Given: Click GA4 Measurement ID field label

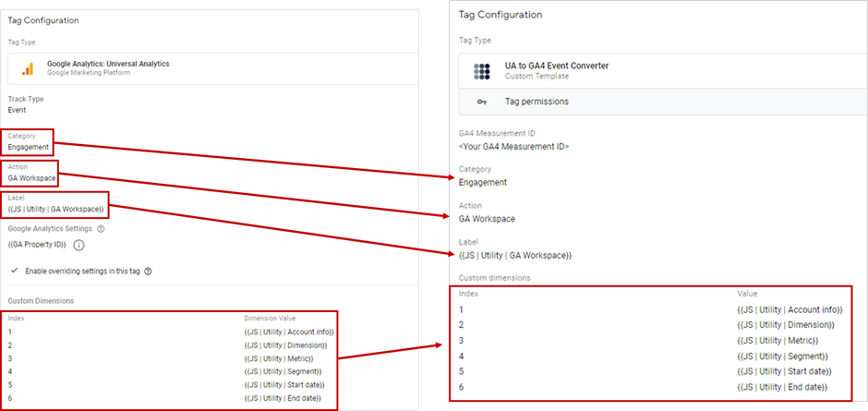Looking at the screenshot, I should pyautogui.click(x=497, y=134).
